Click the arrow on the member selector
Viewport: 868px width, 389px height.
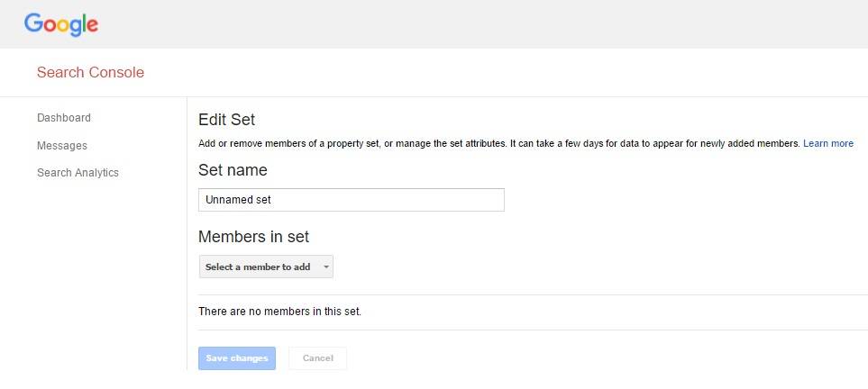pos(325,267)
